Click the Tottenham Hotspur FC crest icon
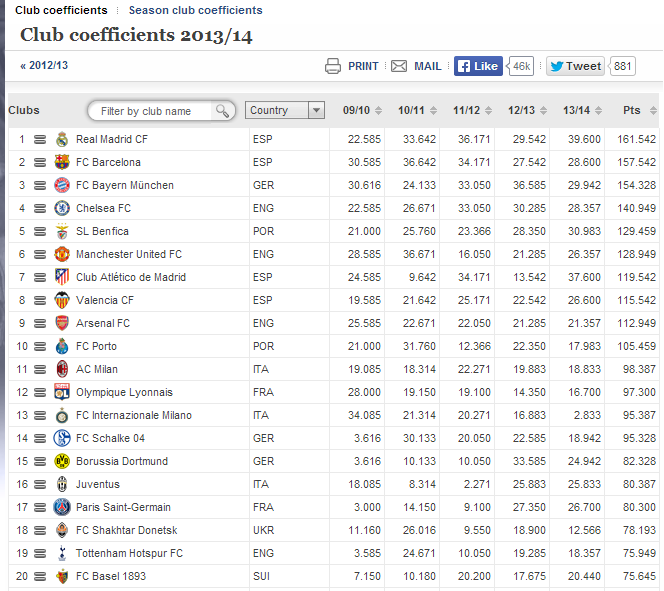 [x=62, y=553]
